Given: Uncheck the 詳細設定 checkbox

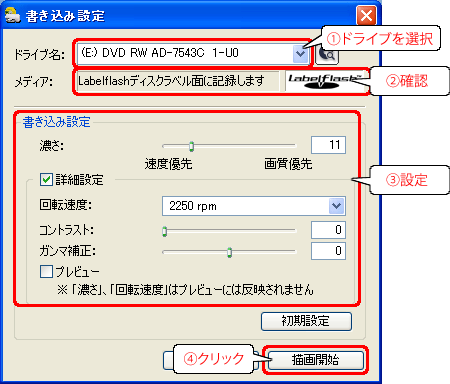Looking at the screenshot, I should (x=46, y=179).
